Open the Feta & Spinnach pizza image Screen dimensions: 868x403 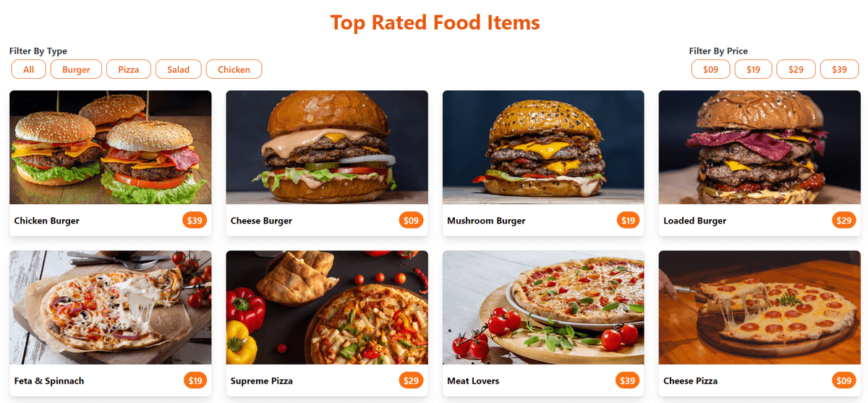[111, 307]
